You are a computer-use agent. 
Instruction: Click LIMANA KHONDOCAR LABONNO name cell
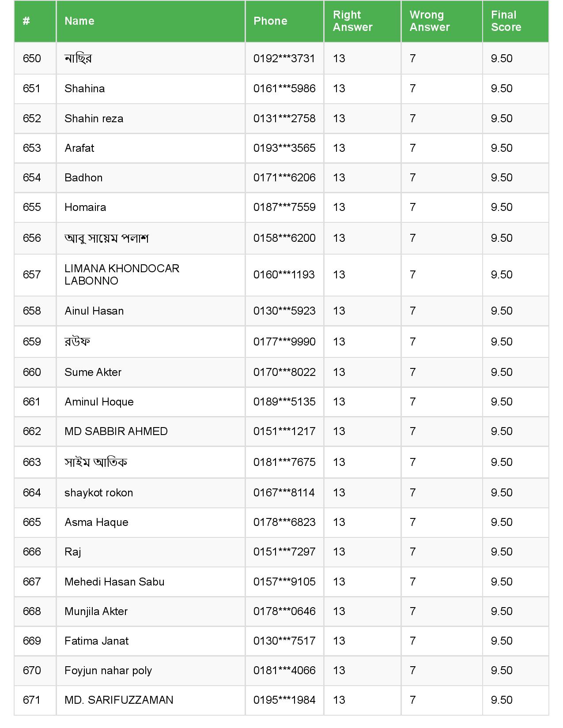(x=121, y=274)
